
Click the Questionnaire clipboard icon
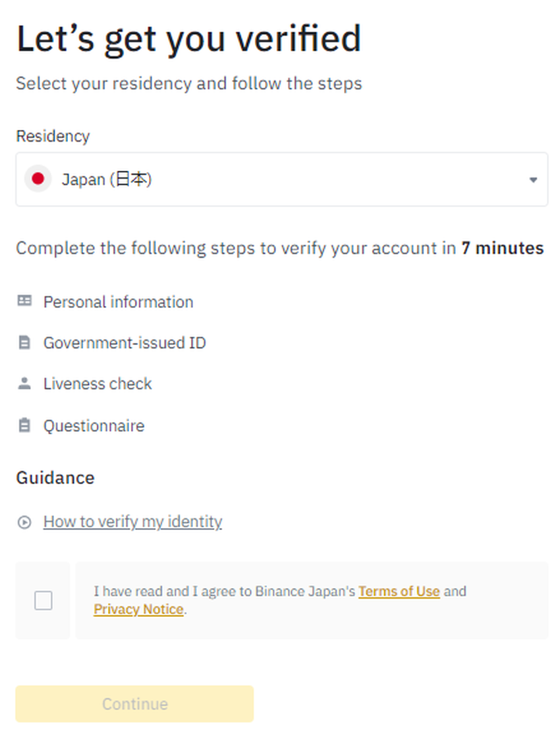coord(24,425)
